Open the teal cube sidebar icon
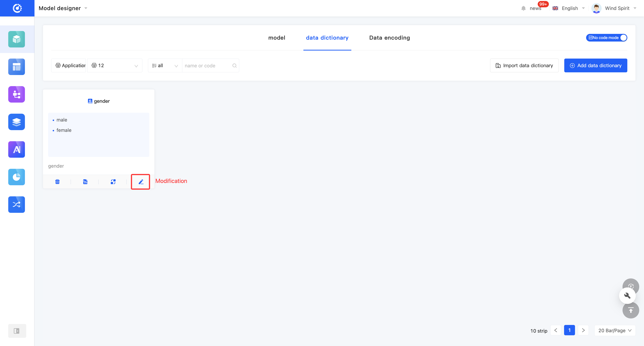This screenshot has height=346, width=644. coord(16,39)
